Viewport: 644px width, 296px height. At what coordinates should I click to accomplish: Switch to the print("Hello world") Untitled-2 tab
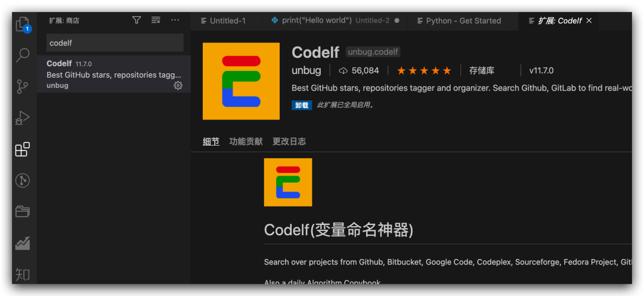pos(335,20)
